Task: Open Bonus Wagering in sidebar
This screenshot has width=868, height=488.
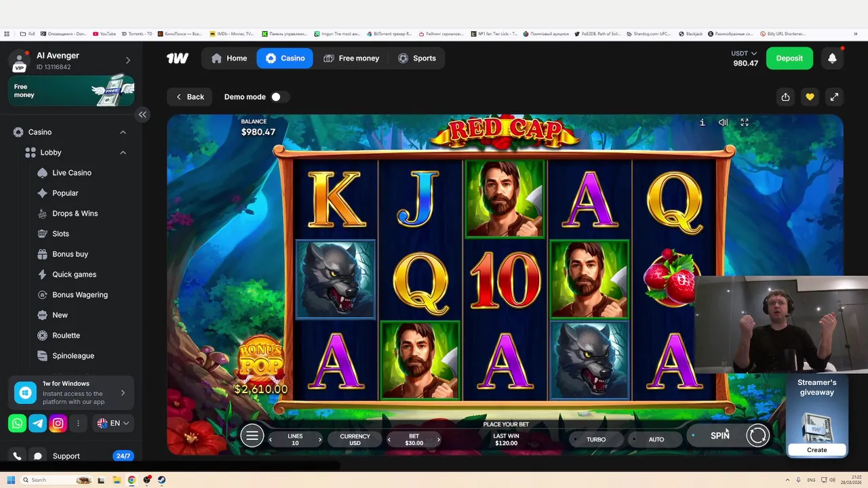Action: 80,295
